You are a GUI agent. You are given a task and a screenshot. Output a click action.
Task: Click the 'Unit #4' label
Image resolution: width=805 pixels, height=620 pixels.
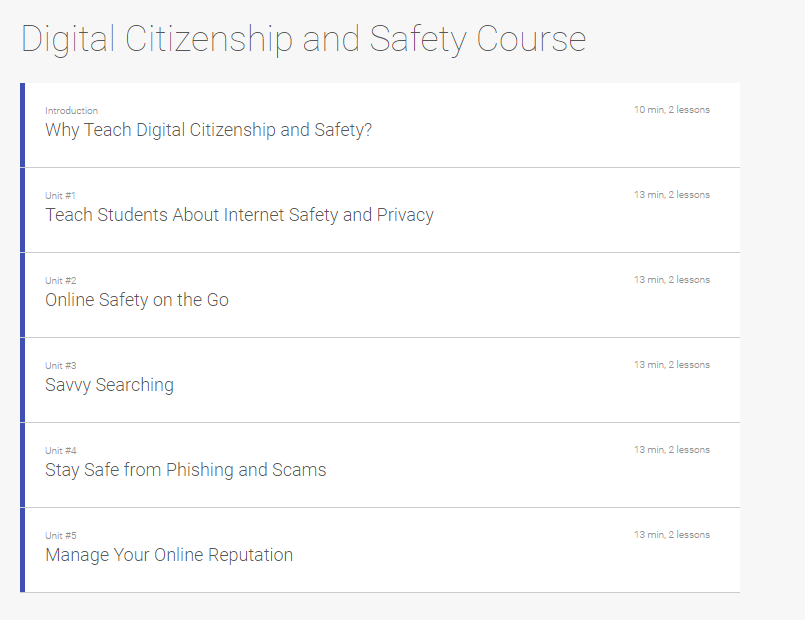[x=60, y=451]
